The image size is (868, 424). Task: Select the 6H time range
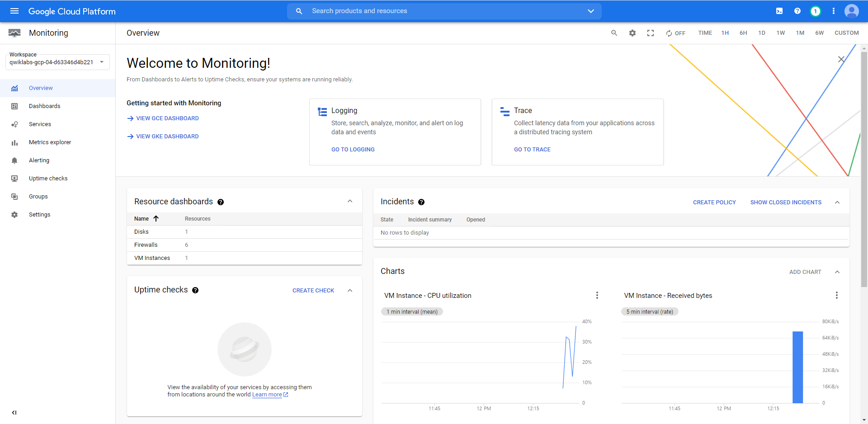(743, 33)
